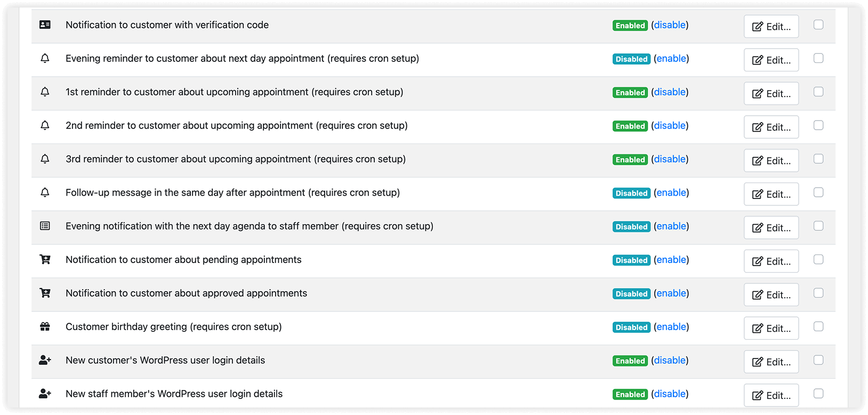
Task: Edit the pending appointments notification
Action: coord(771,261)
